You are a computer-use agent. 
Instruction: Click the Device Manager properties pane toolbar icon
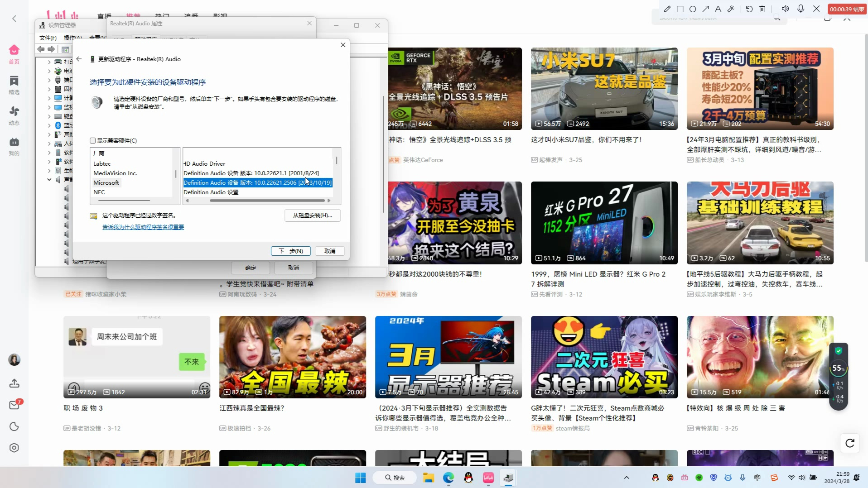(x=65, y=49)
